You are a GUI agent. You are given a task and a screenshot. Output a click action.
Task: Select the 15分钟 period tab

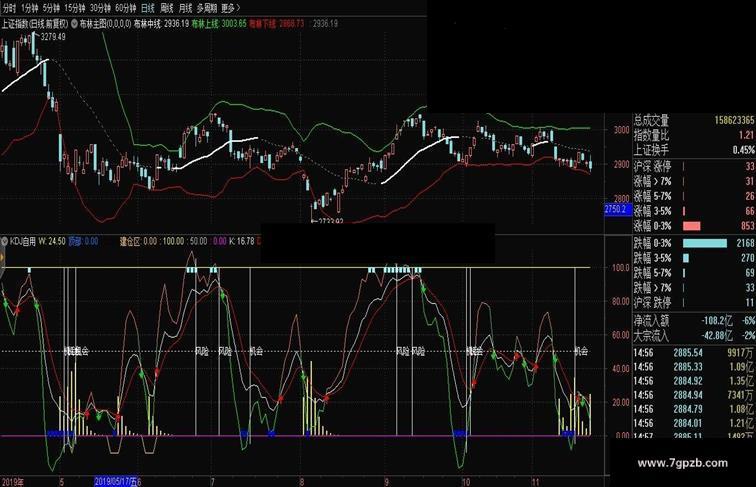coord(74,8)
